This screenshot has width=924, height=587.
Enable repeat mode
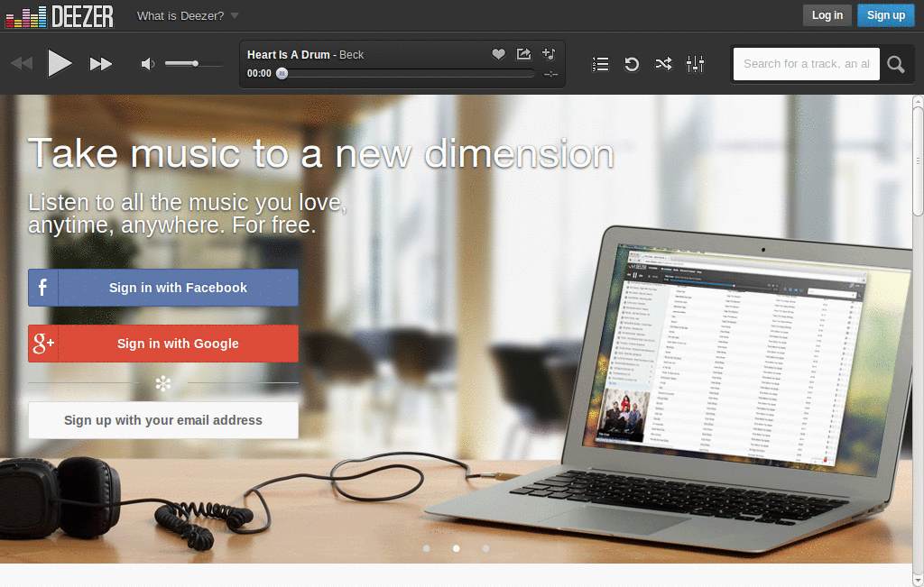(632, 63)
